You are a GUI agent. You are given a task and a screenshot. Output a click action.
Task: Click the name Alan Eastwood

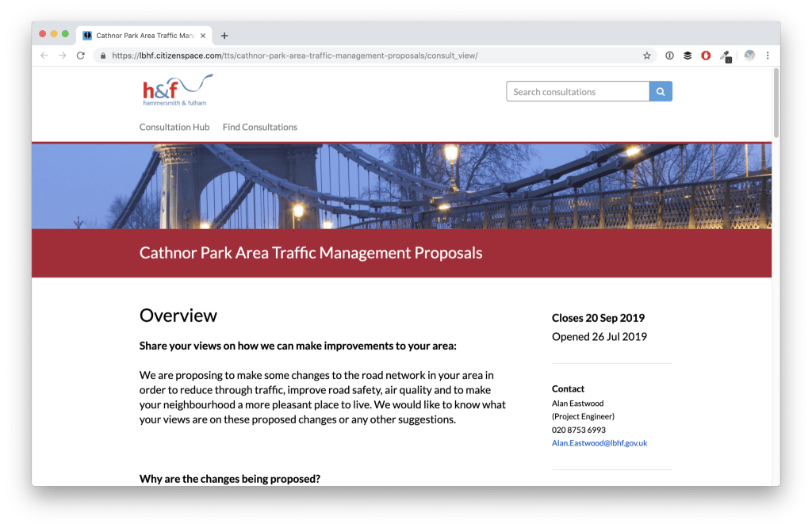point(577,404)
